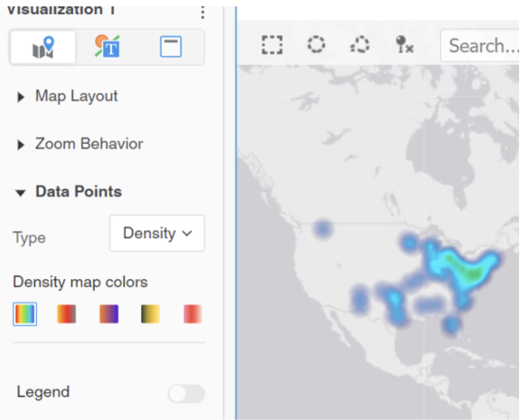
Task: Open the Type dropdown set to Density
Action: (x=157, y=233)
